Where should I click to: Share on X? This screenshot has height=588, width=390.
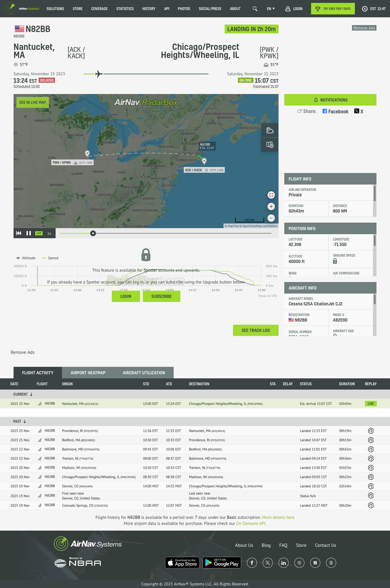coord(359,111)
